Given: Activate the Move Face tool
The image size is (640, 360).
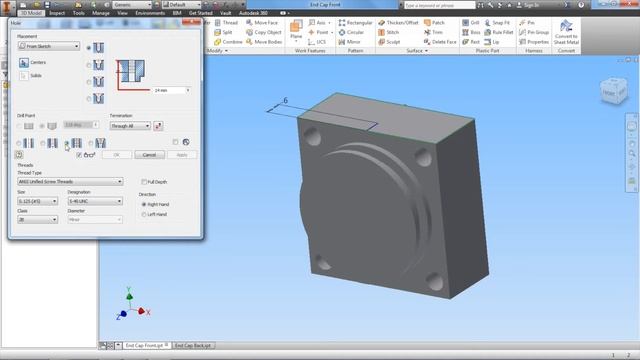Looking at the screenshot, I should pyautogui.click(x=262, y=23).
